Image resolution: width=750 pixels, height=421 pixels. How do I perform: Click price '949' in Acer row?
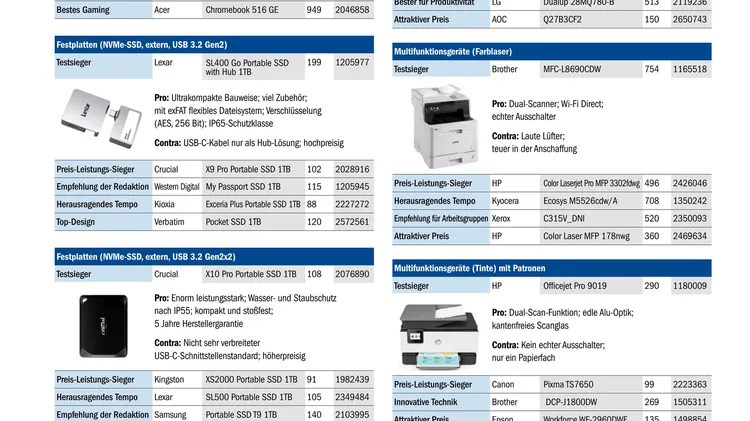(x=314, y=10)
